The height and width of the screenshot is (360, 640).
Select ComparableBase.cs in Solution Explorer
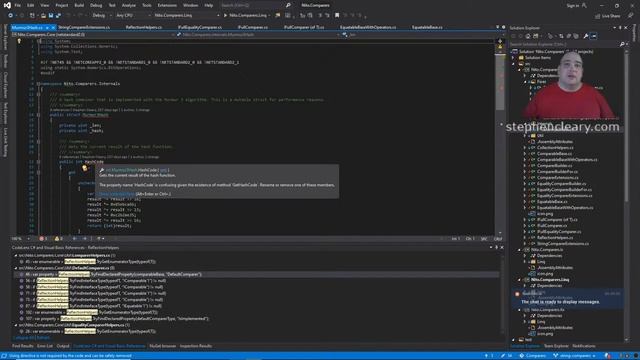554,154
